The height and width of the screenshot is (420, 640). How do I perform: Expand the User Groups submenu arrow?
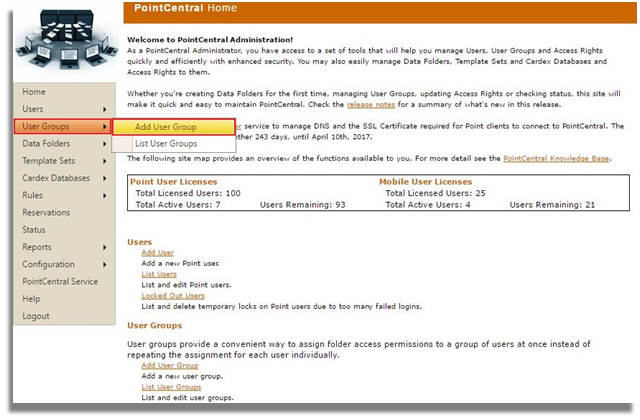pyautogui.click(x=104, y=127)
